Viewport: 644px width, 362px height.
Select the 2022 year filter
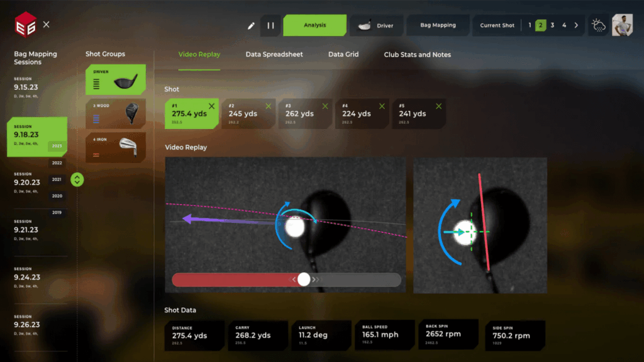pos(57,162)
